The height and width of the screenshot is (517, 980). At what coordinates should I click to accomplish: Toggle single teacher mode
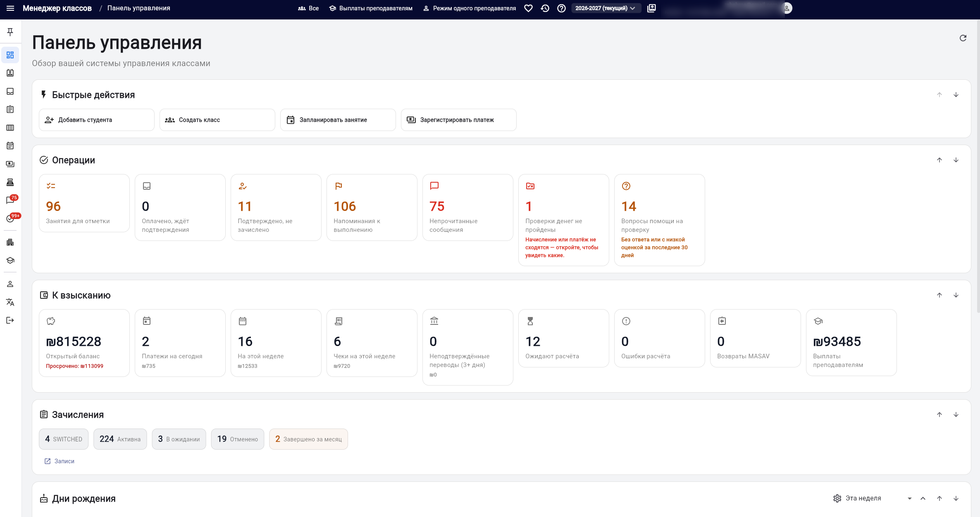point(470,8)
